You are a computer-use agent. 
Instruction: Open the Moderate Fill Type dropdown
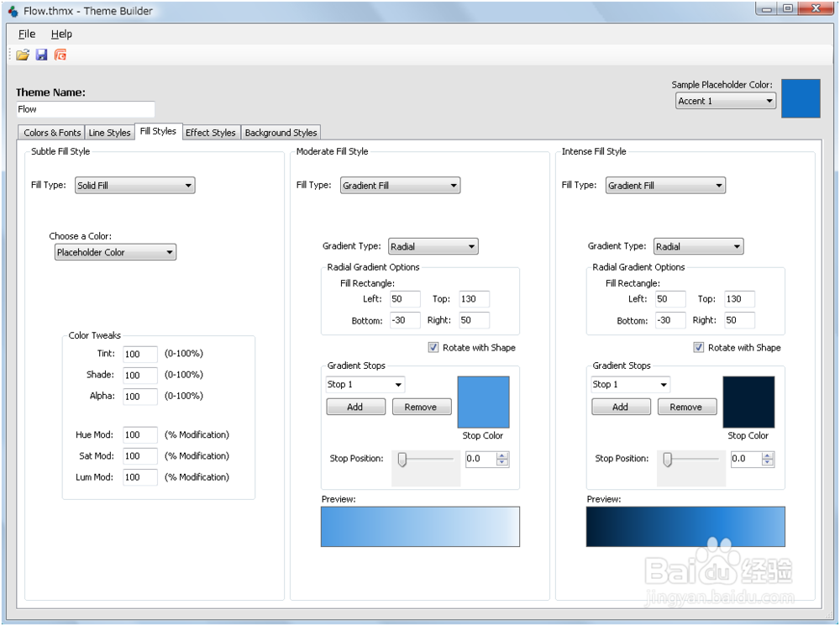pyautogui.click(x=400, y=186)
